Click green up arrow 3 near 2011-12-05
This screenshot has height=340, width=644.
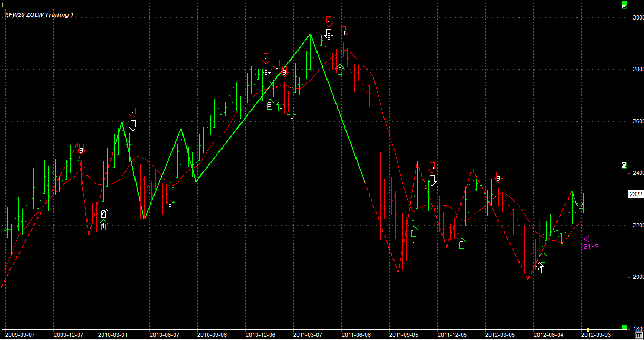462,243
